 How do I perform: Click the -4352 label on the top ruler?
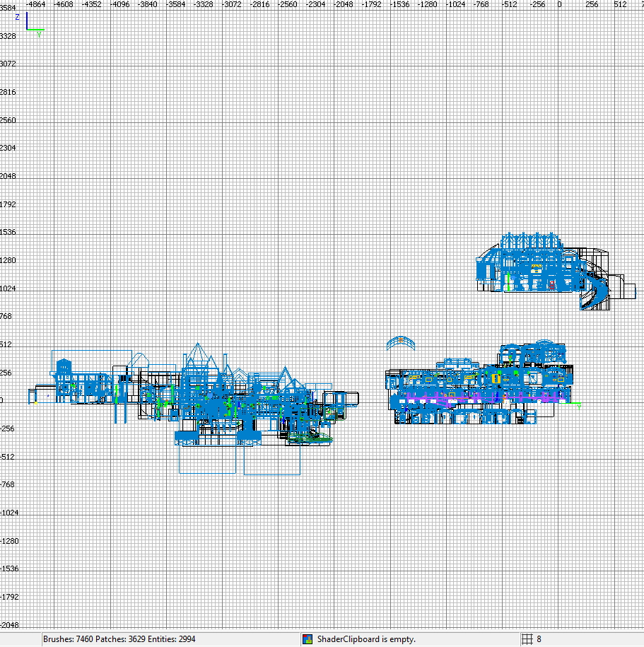(92, 4)
